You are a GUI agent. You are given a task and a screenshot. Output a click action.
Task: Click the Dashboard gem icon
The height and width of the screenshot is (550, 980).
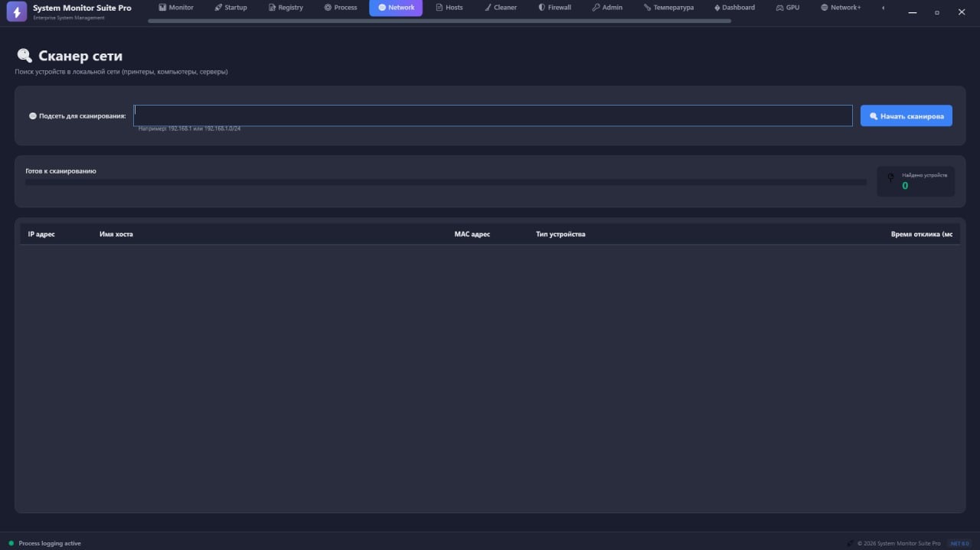coord(716,7)
